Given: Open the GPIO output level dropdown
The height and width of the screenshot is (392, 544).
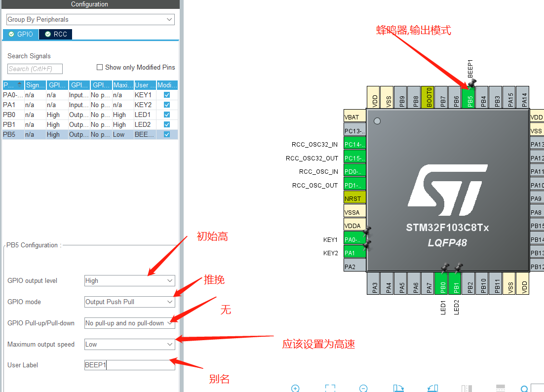Looking at the screenshot, I should tap(130, 280).
